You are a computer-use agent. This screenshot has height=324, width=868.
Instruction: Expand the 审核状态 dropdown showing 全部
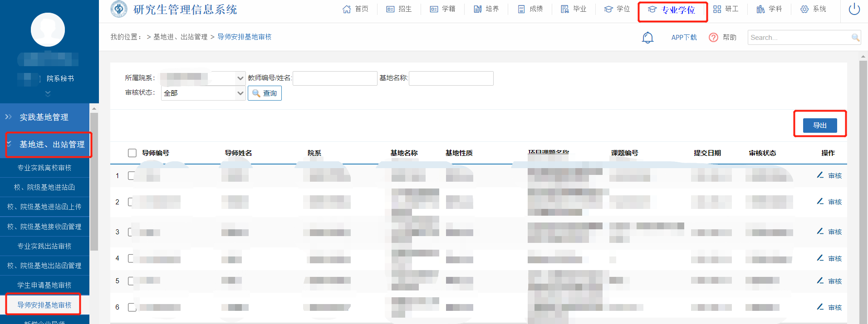click(x=203, y=93)
